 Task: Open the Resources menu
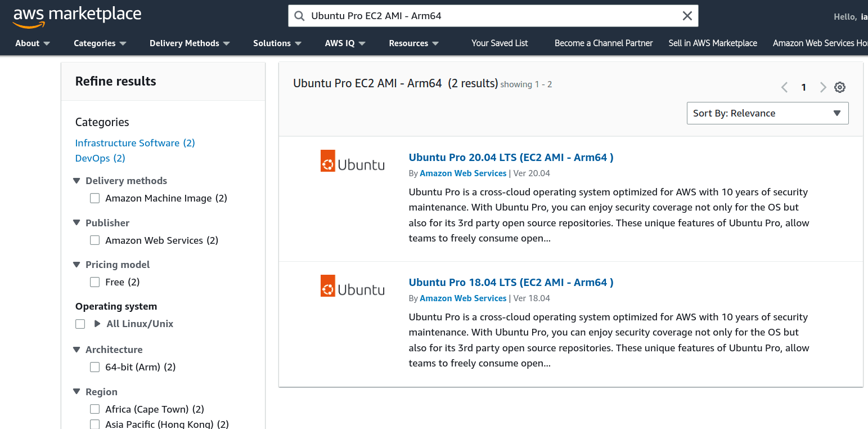pyautogui.click(x=414, y=43)
